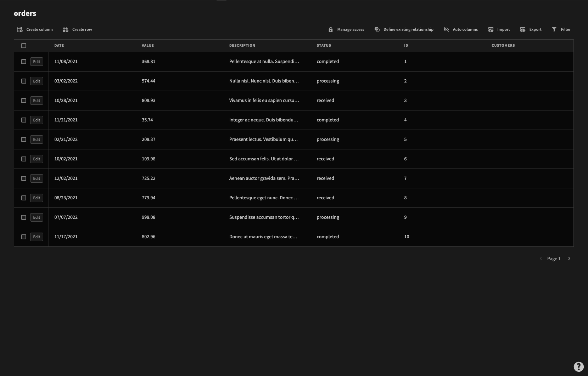Check the row with date 03/02/2022
588x376 pixels.
coord(24,81)
